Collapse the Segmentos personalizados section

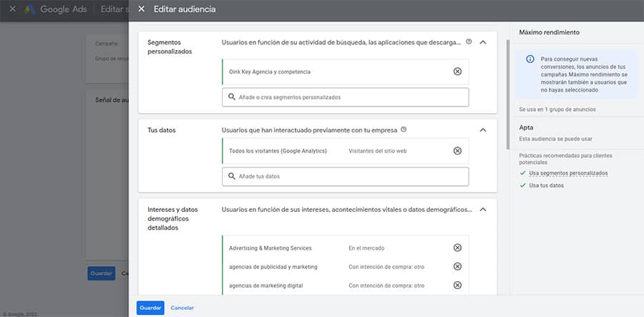pos(483,42)
